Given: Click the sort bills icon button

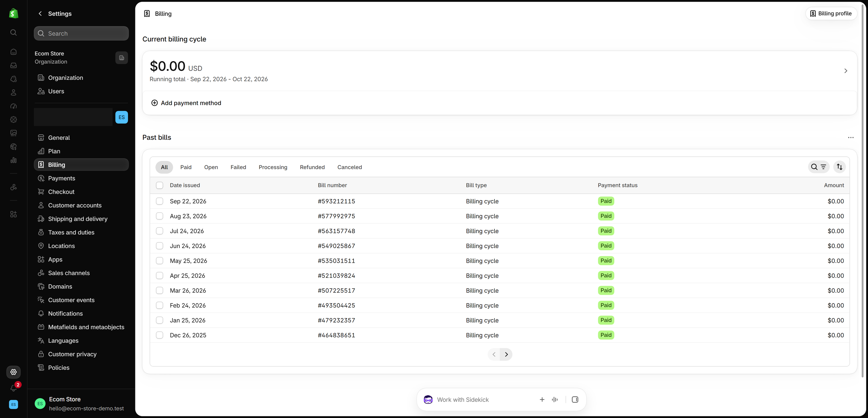Looking at the screenshot, I should click(x=839, y=167).
